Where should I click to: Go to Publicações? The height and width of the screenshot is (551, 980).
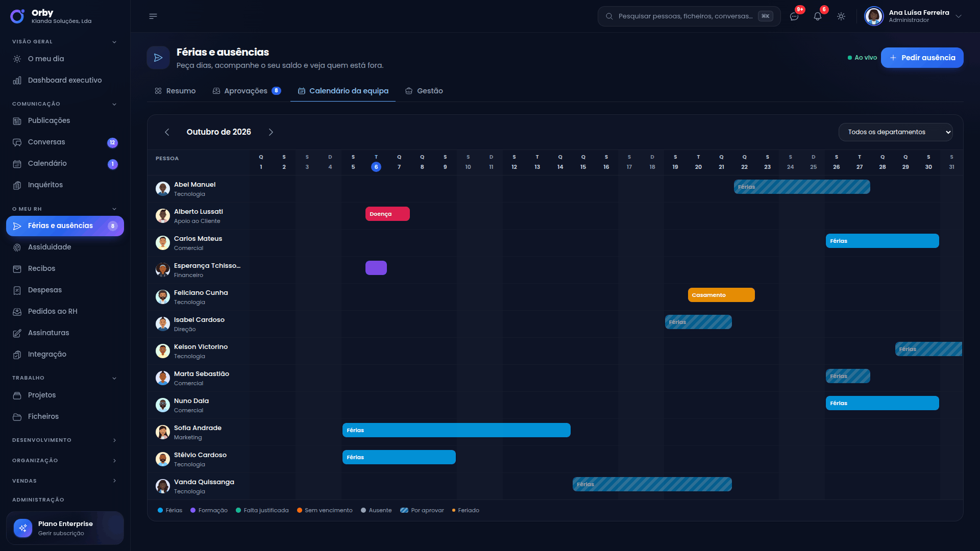65,120
